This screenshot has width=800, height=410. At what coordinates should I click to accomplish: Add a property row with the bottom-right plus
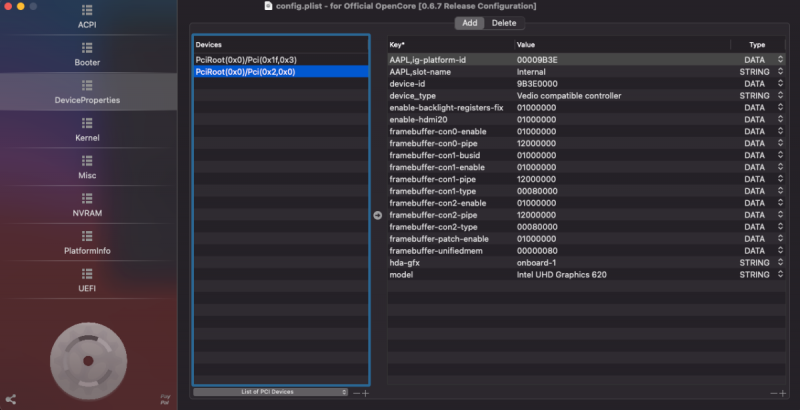click(x=781, y=393)
